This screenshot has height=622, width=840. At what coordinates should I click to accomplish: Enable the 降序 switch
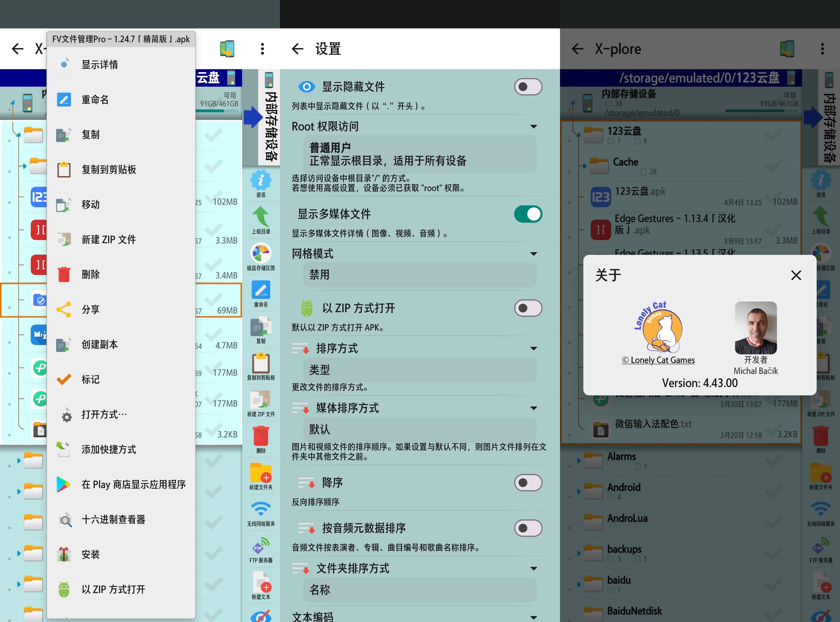528,483
